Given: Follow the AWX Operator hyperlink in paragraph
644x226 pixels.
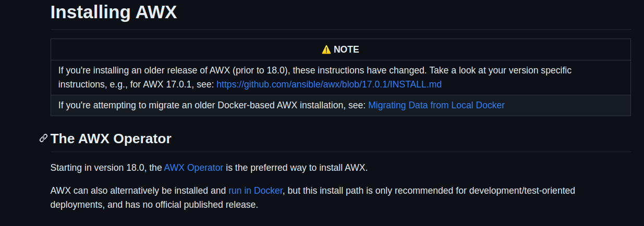Looking at the screenshot, I should tap(193, 168).
